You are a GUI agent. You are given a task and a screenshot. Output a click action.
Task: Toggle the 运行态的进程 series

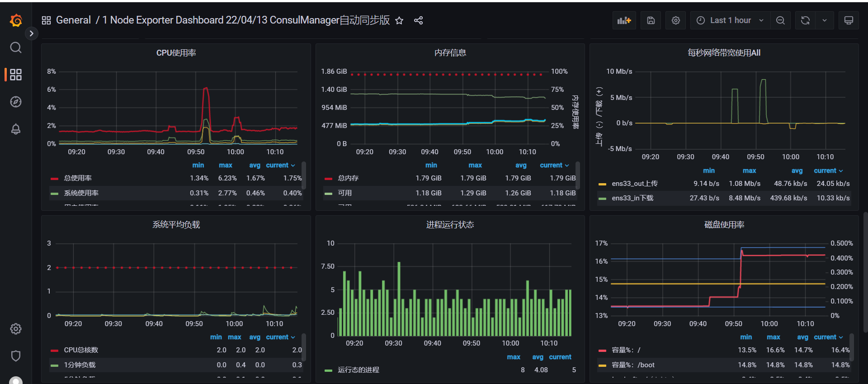click(359, 370)
